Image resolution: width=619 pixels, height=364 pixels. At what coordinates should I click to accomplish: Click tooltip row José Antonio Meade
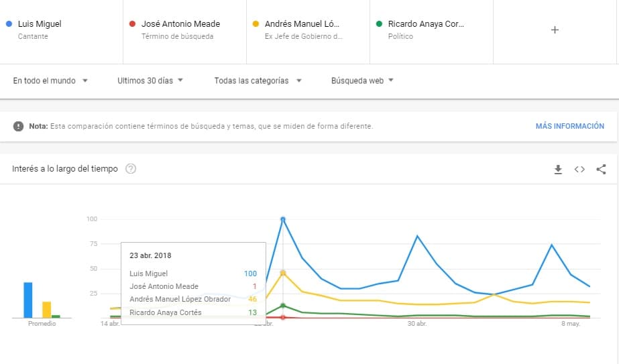pyautogui.click(x=193, y=286)
